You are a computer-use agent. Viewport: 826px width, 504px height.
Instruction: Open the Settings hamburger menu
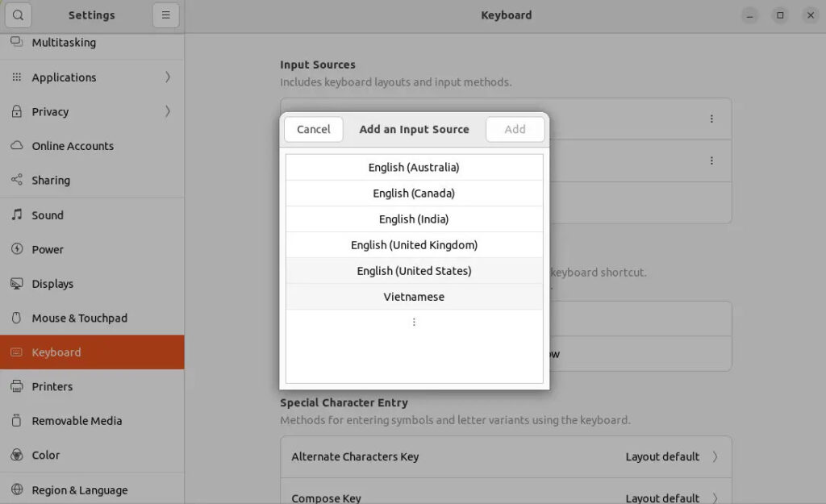pyautogui.click(x=165, y=15)
